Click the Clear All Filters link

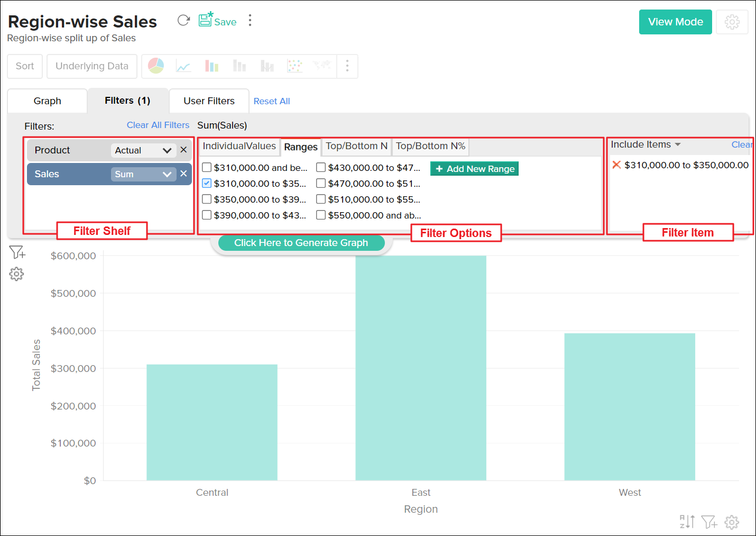[x=158, y=125]
